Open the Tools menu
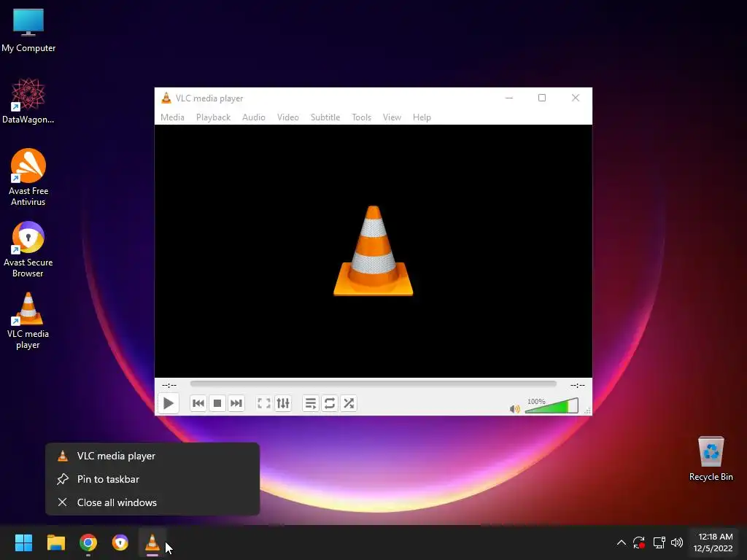The width and height of the screenshot is (747, 560). [362, 117]
